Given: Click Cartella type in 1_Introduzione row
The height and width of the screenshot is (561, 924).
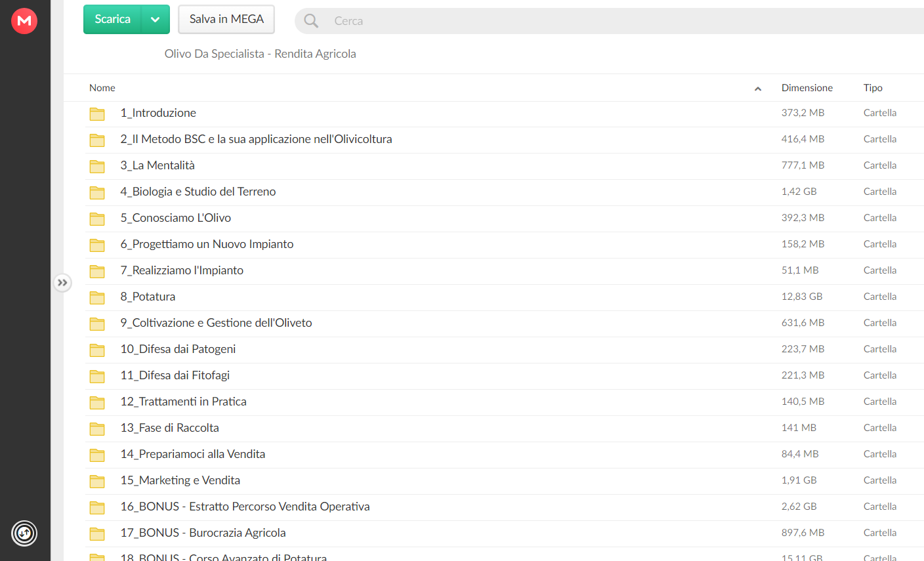Looking at the screenshot, I should (x=880, y=113).
